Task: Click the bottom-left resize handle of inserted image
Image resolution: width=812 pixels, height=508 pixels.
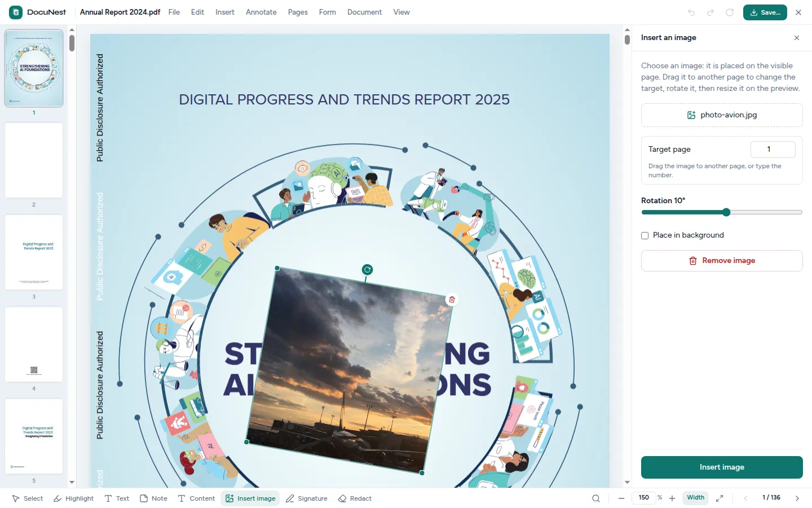Action: click(x=246, y=442)
